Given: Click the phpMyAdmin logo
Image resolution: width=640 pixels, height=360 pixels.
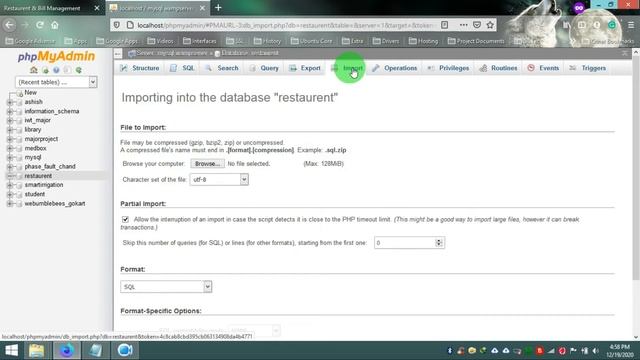Looking at the screenshot, I should 56,56.
